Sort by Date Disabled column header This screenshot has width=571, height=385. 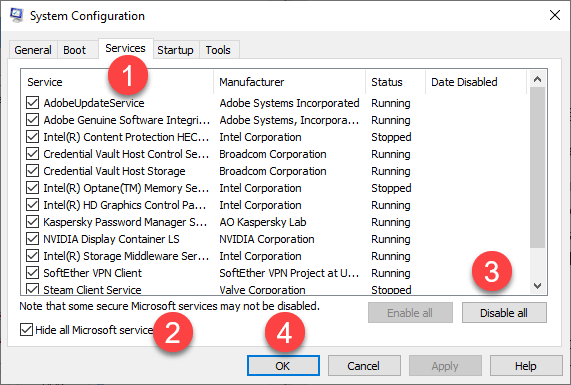(x=476, y=82)
